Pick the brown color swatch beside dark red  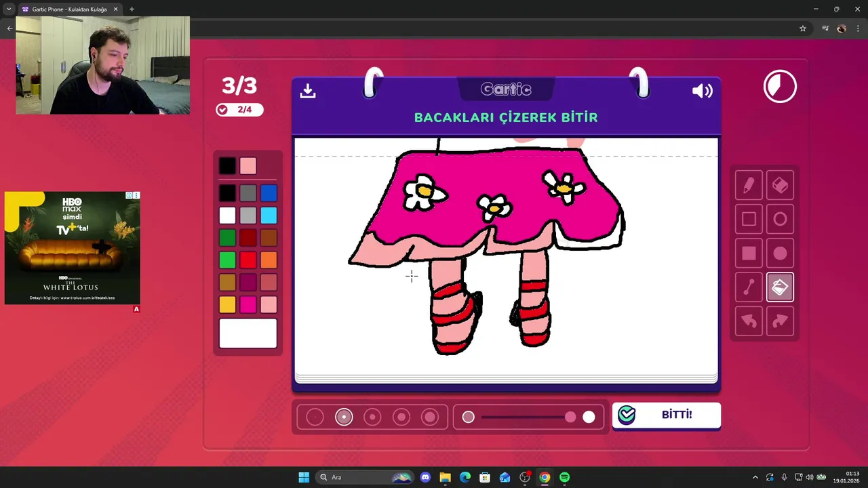pyautogui.click(x=269, y=239)
